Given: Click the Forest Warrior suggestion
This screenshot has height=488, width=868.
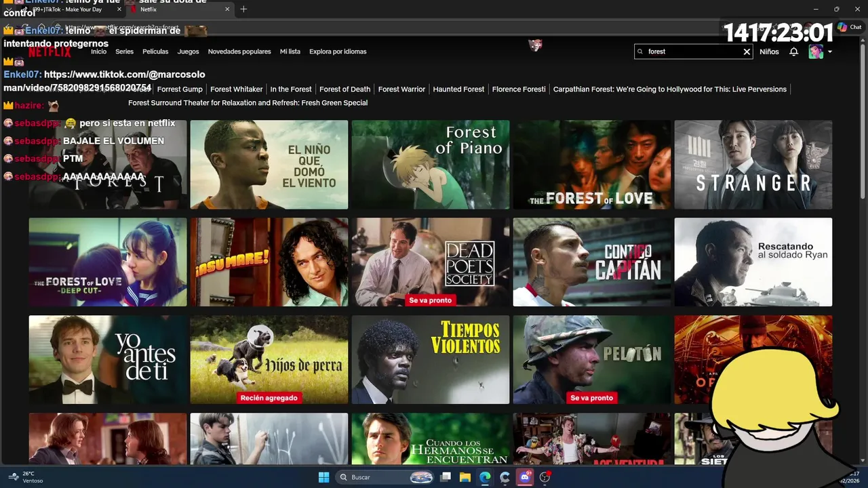Looking at the screenshot, I should pos(401,89).
